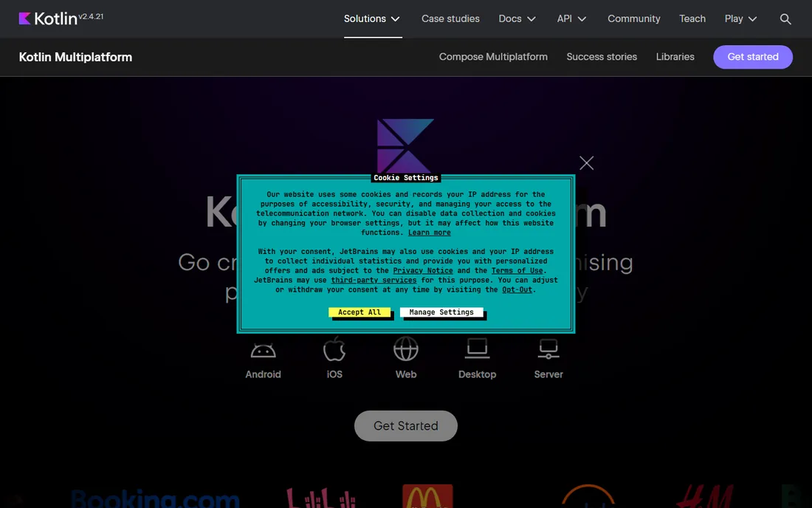Click the Booking.com logo

click(x=155, y=498)
